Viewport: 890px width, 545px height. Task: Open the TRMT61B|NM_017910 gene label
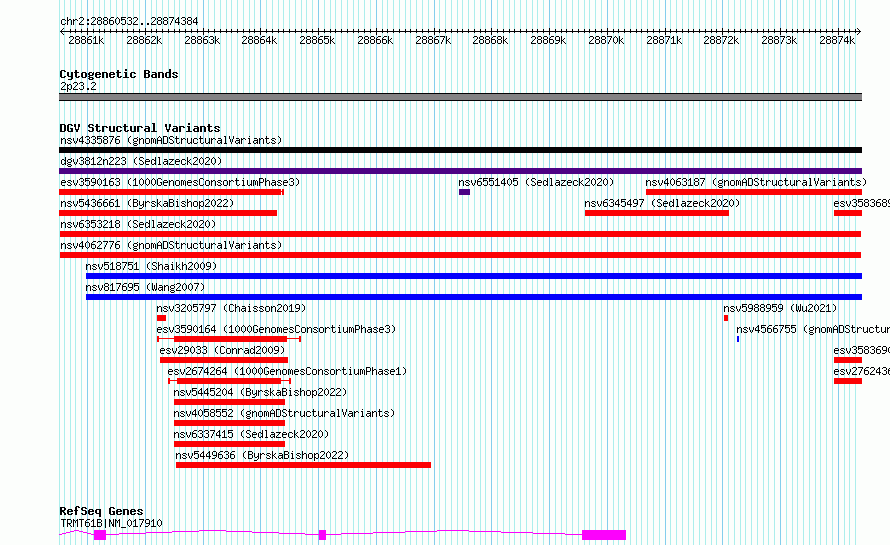click(111, 523)
